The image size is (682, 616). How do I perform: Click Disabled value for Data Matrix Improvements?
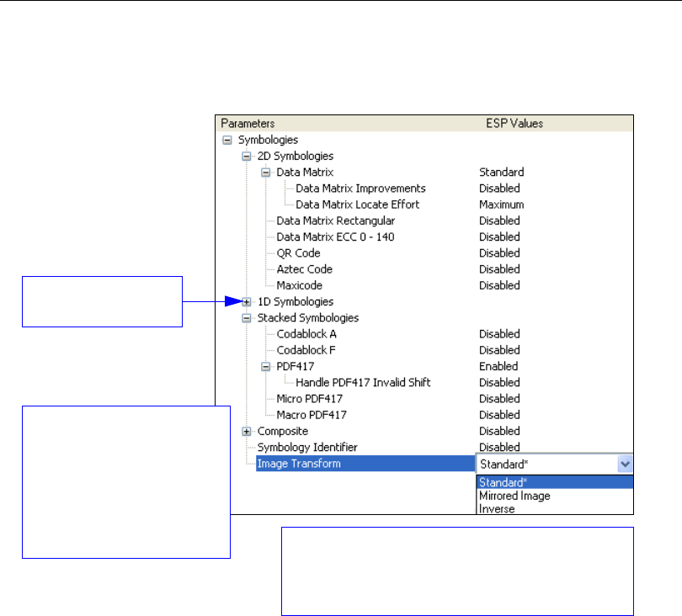coord(499,189)
